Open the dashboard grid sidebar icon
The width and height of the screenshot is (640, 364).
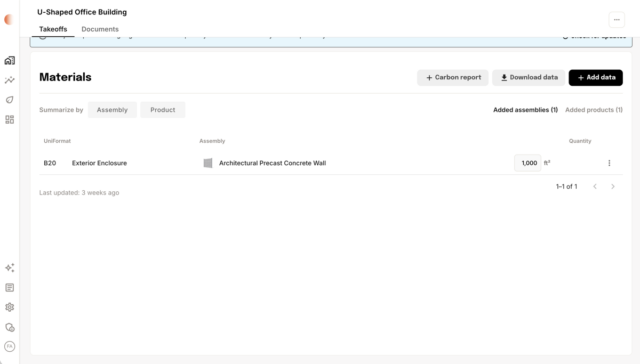coord(10,120)
